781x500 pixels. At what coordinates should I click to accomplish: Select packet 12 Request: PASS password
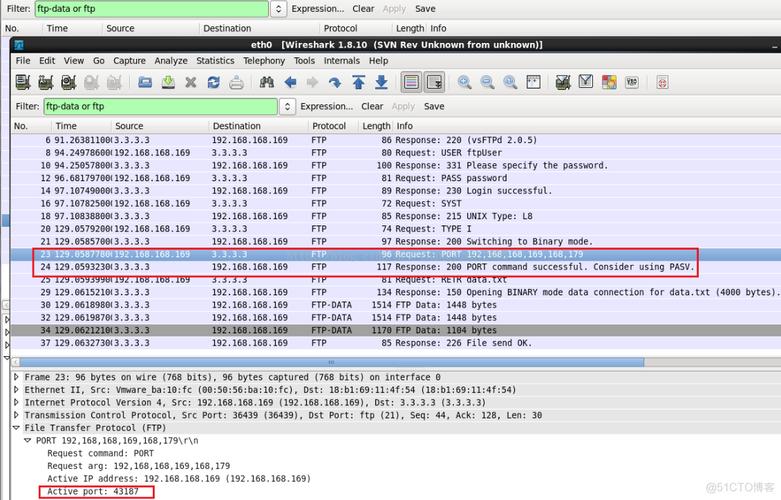pos(396,178)
